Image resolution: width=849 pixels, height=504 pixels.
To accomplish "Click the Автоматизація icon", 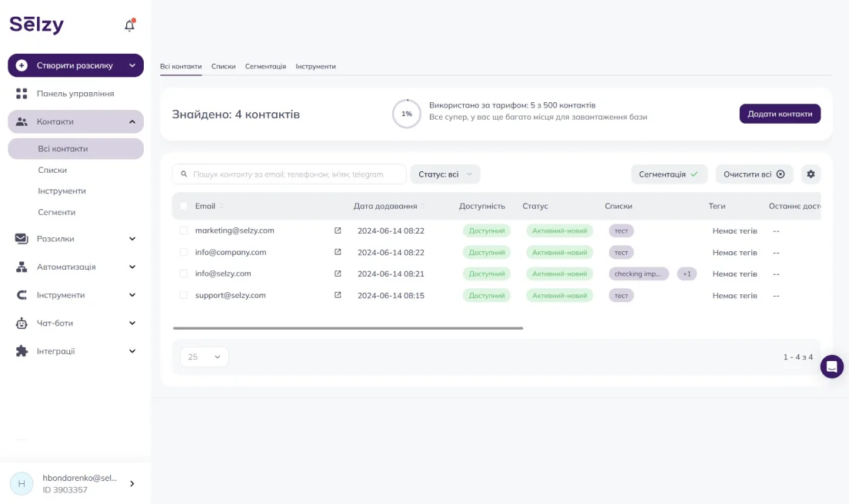I will tap(22, 267).
